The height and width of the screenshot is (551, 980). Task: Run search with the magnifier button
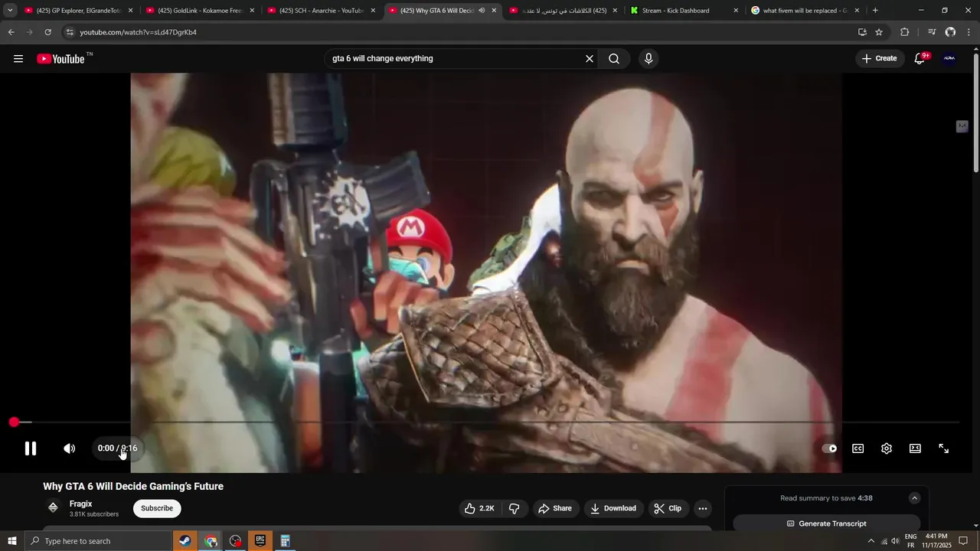click(614, 59)
